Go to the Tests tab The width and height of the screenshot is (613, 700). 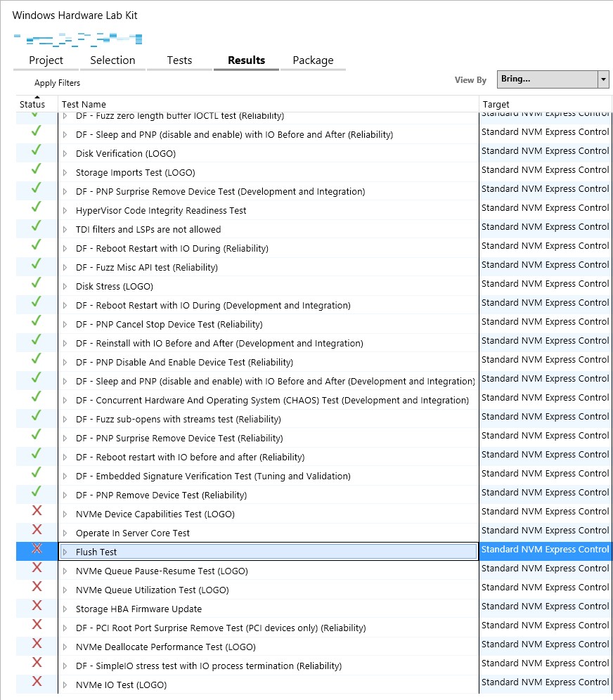(x=179, y=60)
